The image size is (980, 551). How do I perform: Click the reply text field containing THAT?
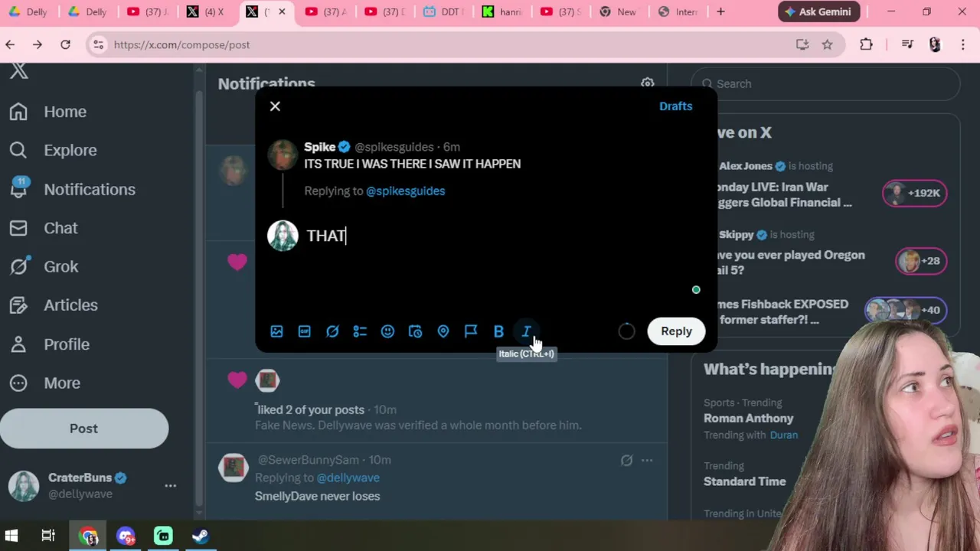pos(490,236)
